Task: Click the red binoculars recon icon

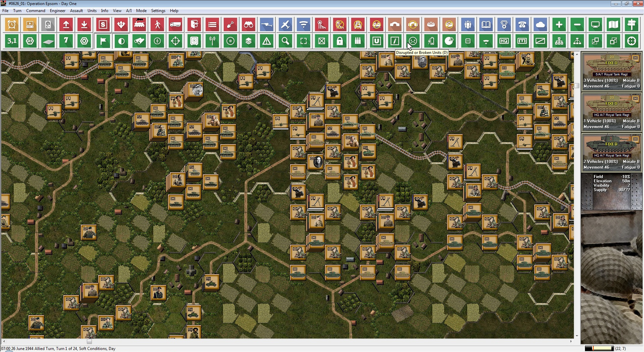Action: click(x=249, y=24)
